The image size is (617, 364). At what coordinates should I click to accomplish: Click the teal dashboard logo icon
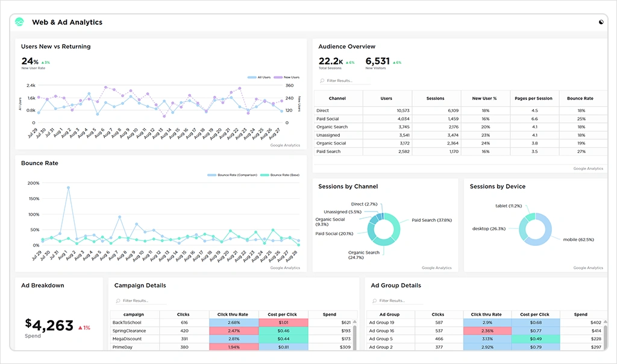click(20, 22)
